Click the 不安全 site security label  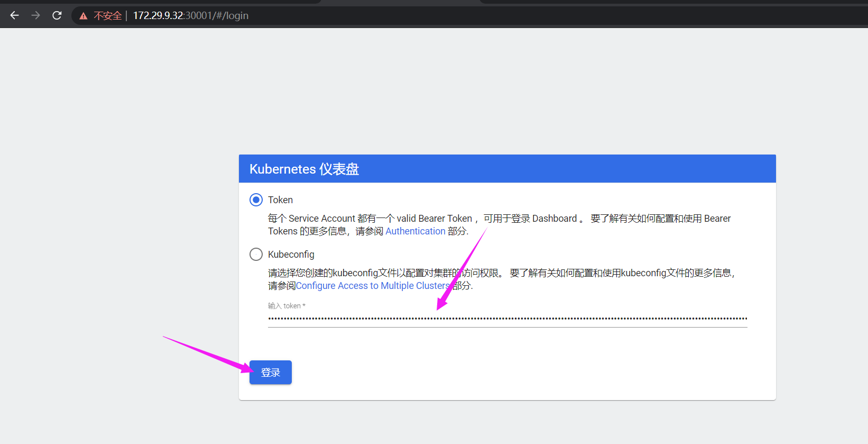(107, 16)
